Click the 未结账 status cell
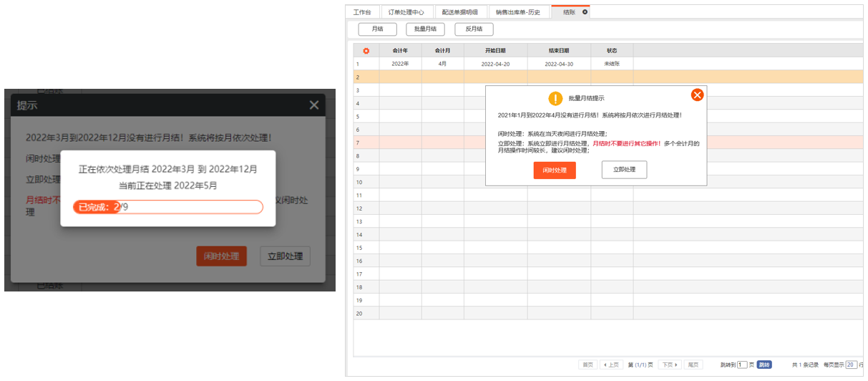The image size is (868, 381). pyautogui.click(x=612, y=64)
